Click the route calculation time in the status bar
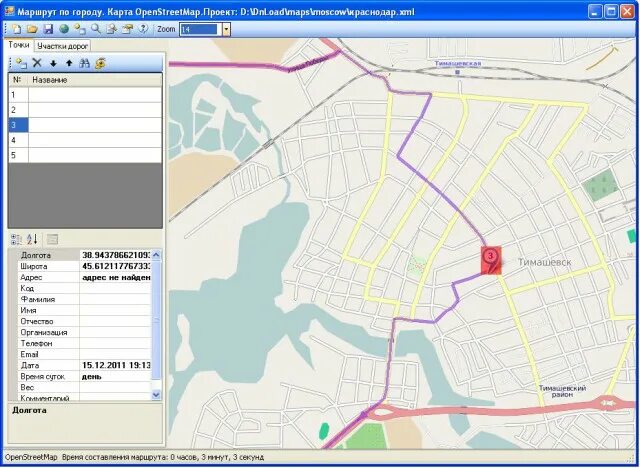Viewport: 640px width, 468px height. (x=163, y=457)
